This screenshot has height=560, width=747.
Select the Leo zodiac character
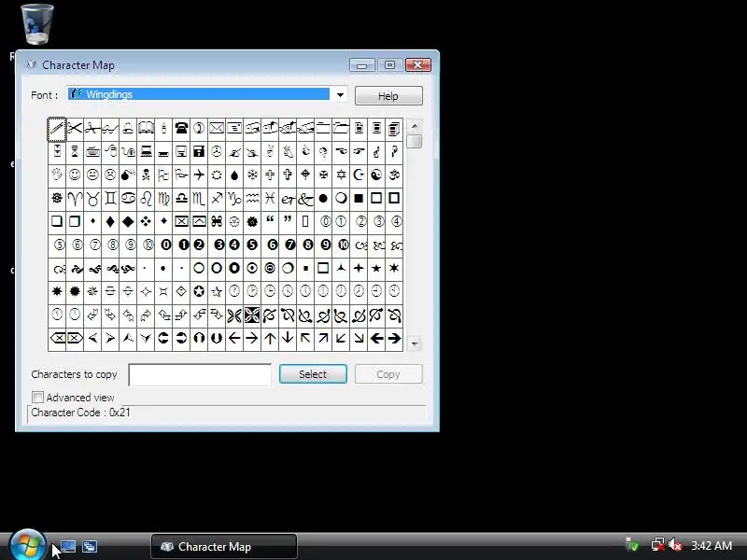(x=146, y=199)
